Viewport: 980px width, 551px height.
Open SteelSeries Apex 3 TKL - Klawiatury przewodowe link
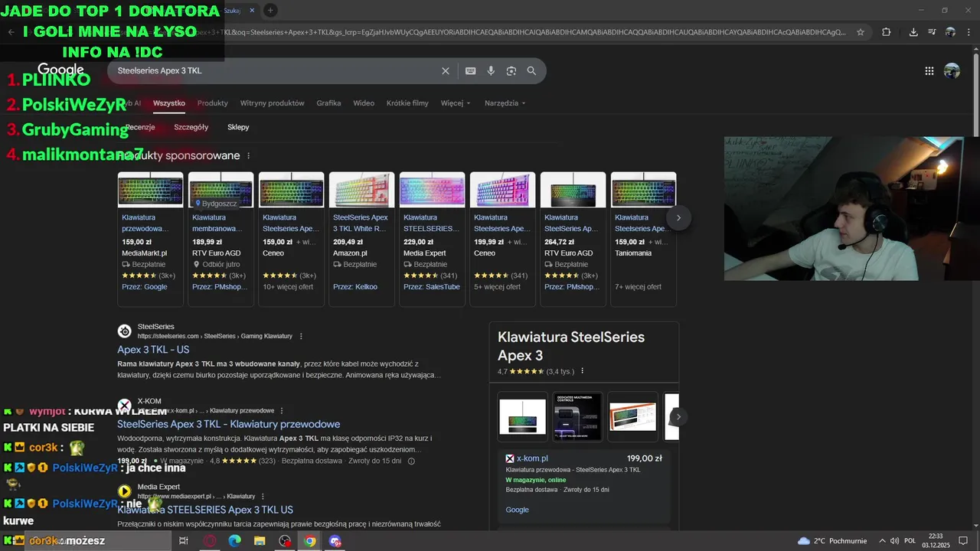pyautogui.click(x=228, y=424)
